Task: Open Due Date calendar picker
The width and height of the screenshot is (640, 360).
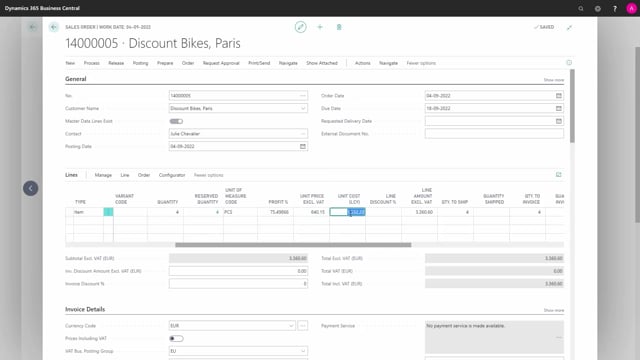Action: point(558,108)
